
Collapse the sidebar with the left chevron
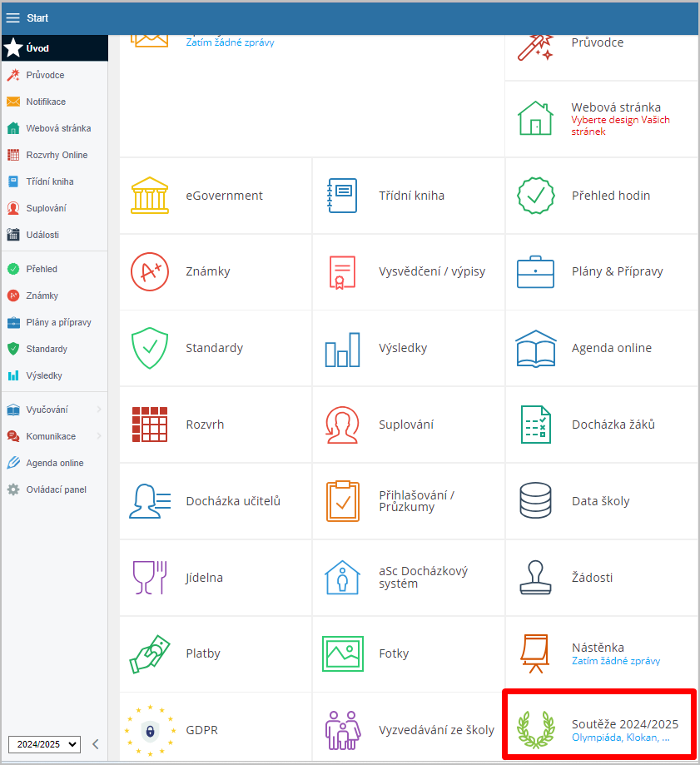[x=96, y=744]
